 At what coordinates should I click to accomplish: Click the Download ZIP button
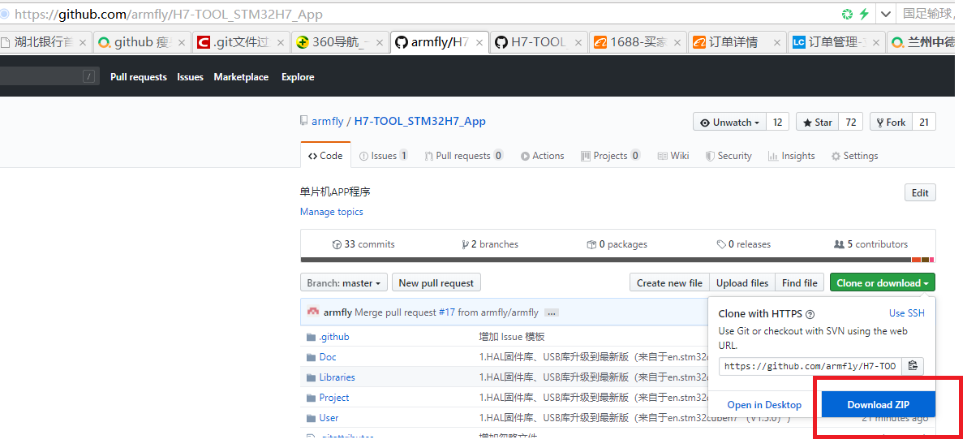click(878, 405)
